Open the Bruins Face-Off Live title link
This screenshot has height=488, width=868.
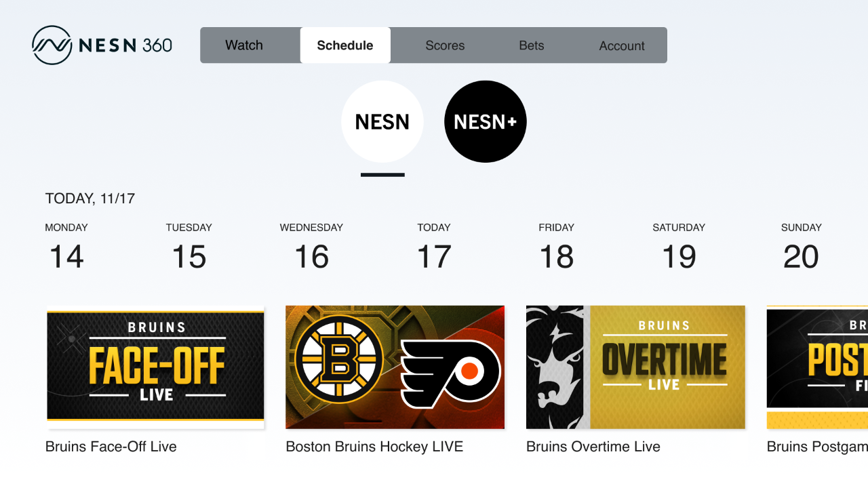point(111,447)
